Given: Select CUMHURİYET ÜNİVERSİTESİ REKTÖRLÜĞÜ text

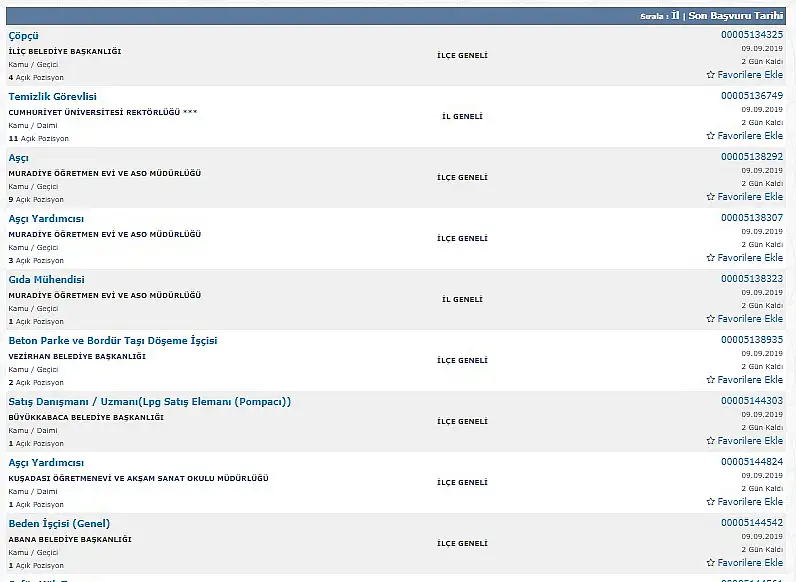Looking at the screenshot, I should pos(103,112).
